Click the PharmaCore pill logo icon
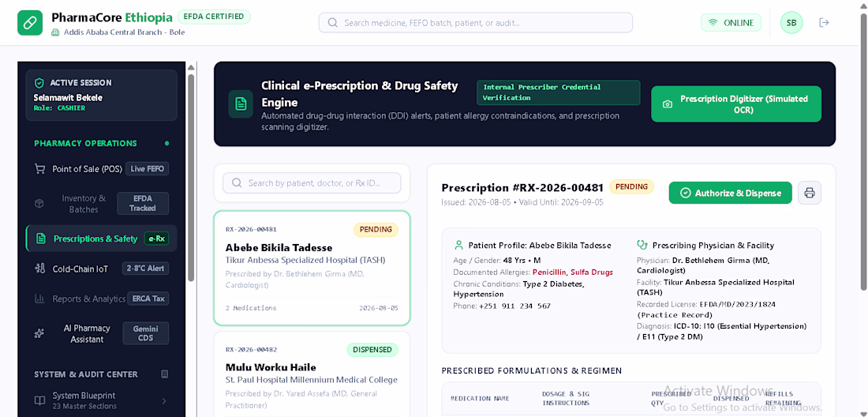The image size is (868, 417). [x=30, y=23]
